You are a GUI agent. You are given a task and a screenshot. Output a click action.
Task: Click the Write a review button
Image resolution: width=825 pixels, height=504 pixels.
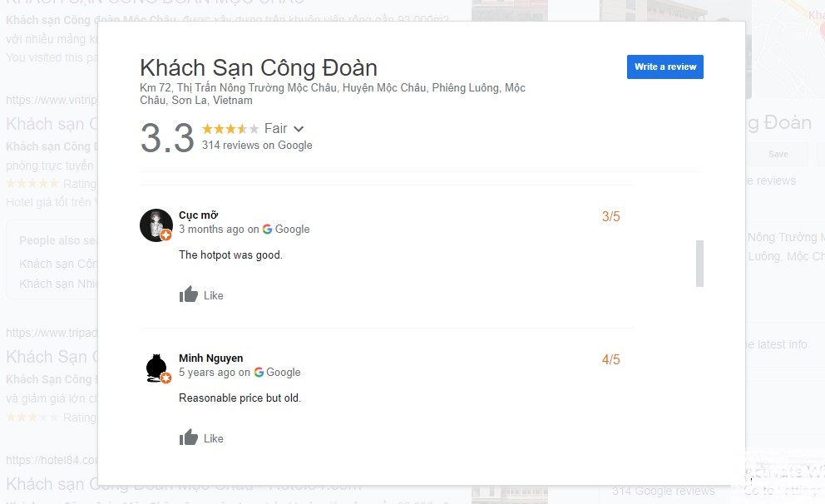[664, 67]
